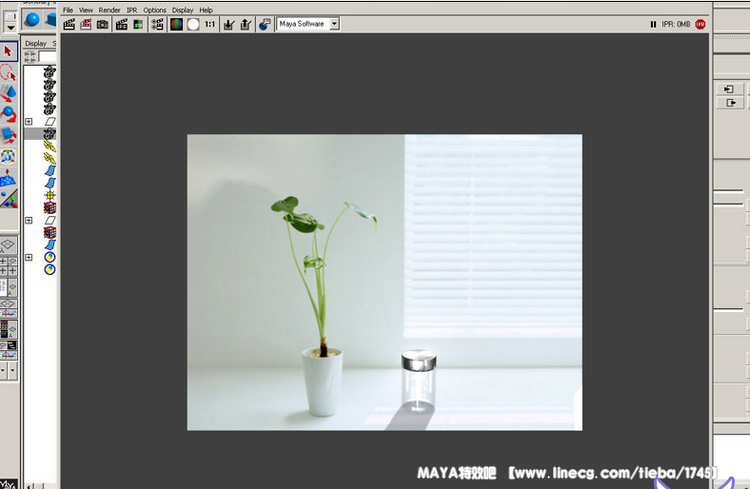
Task: Click the Render Region icon
Action: 86,24
